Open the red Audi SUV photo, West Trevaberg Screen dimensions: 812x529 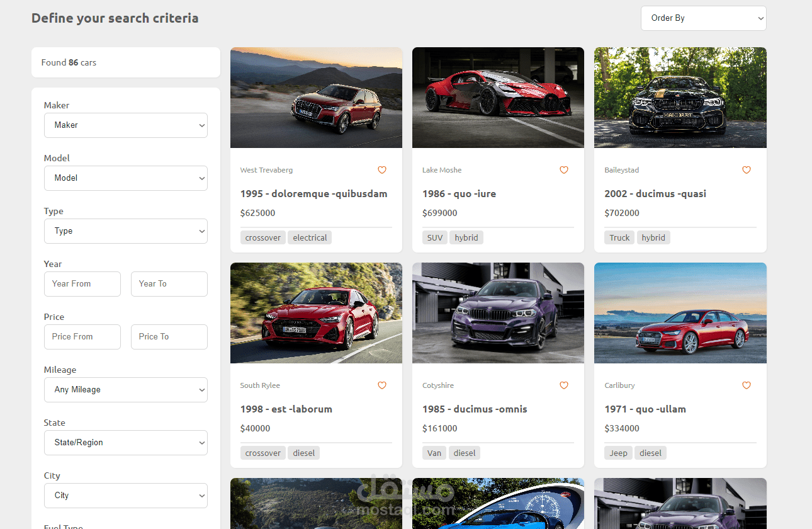[x=316, y=98]
